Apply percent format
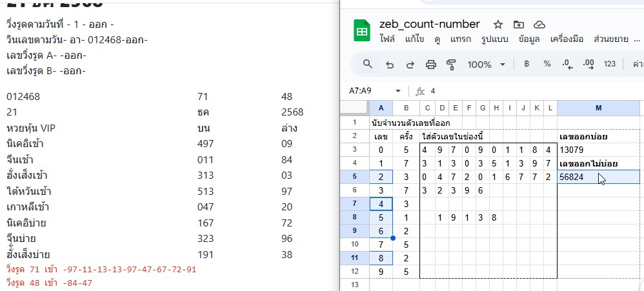This screenshot has height=291, width=644. pos(547,64)
